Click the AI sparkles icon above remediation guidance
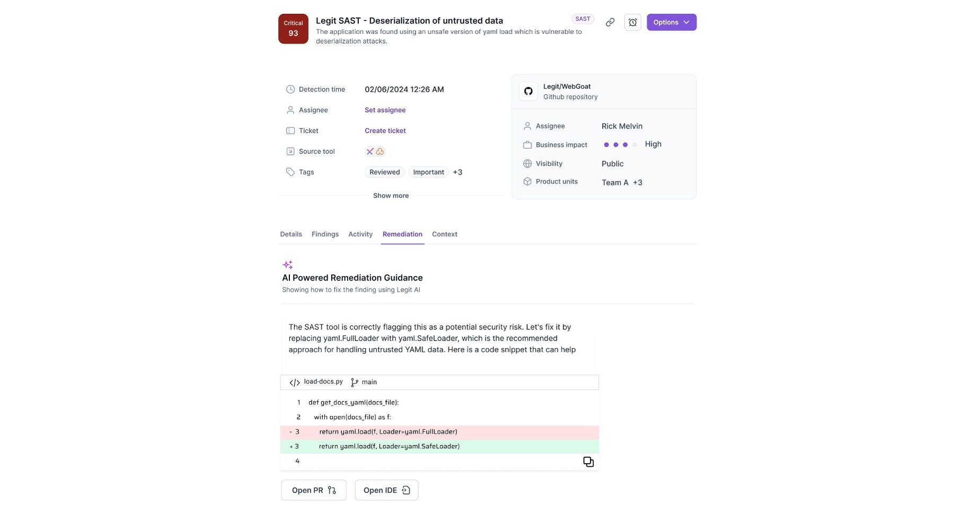980x513 pixels. [288, 264]
